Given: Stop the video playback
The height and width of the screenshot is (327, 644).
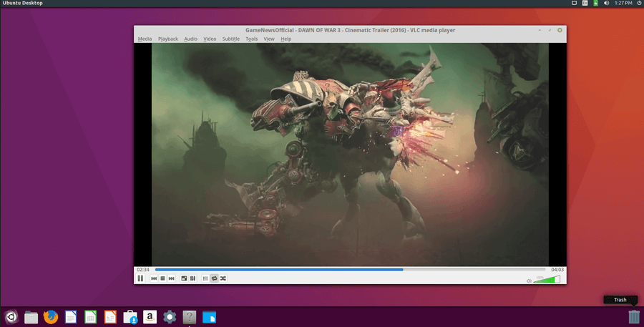Looking at the screenshot, I should [x=162, y=278].
